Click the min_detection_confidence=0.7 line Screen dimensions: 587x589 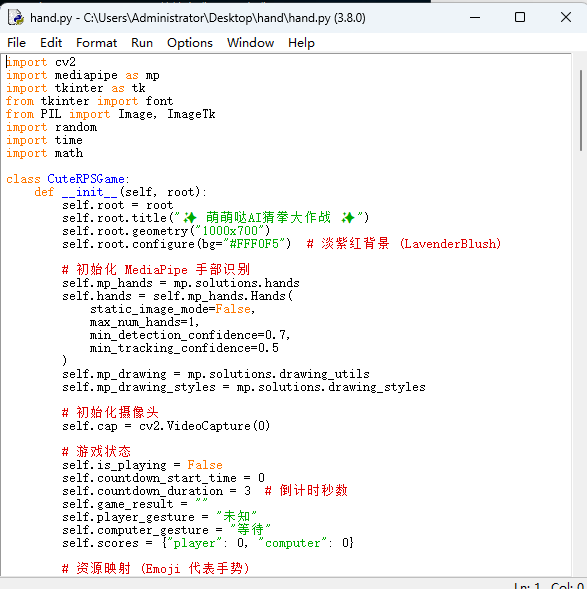pos(190,335)
